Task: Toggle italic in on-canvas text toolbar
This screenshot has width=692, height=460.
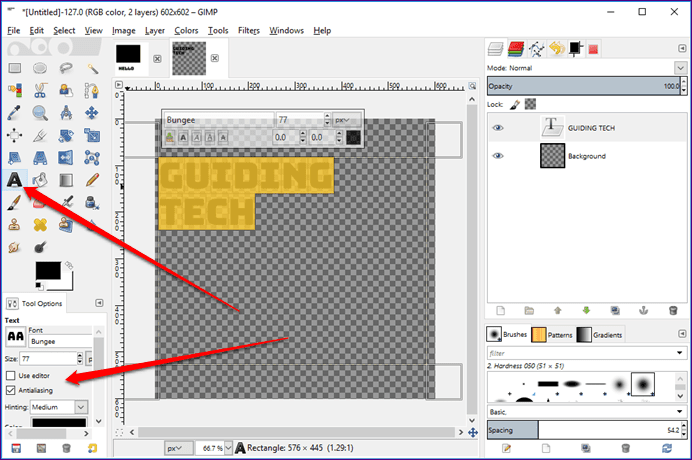Action: (x=197, y=138)
